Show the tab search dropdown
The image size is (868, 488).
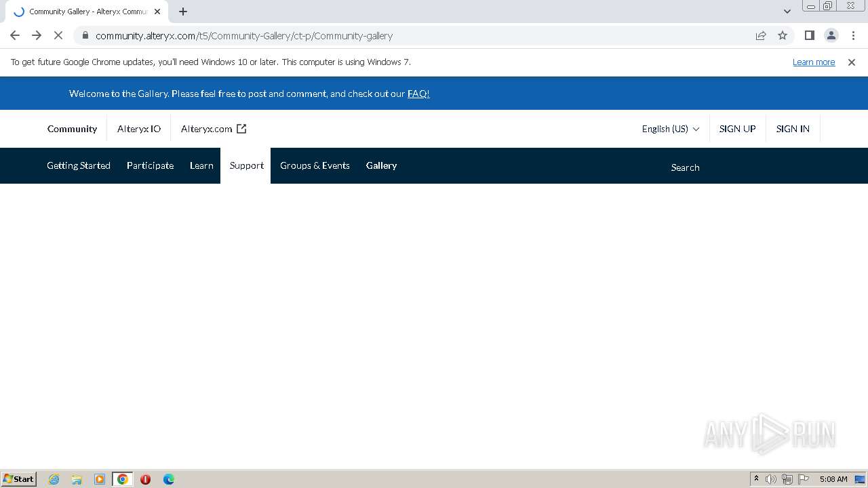pyautogui.click(x=787, y=12)
